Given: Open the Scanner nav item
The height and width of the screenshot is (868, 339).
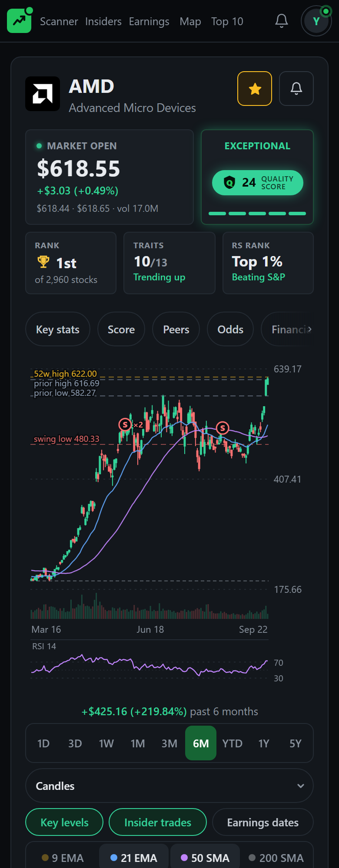Looking at the screenshot, I should (x=59, y=21).
